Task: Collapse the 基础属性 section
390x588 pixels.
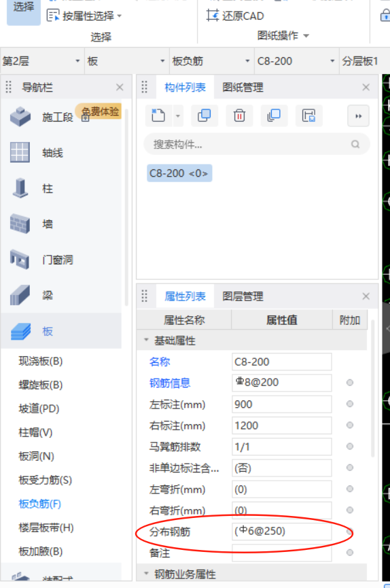Action: pyautogui.click(x=146, y=340)
